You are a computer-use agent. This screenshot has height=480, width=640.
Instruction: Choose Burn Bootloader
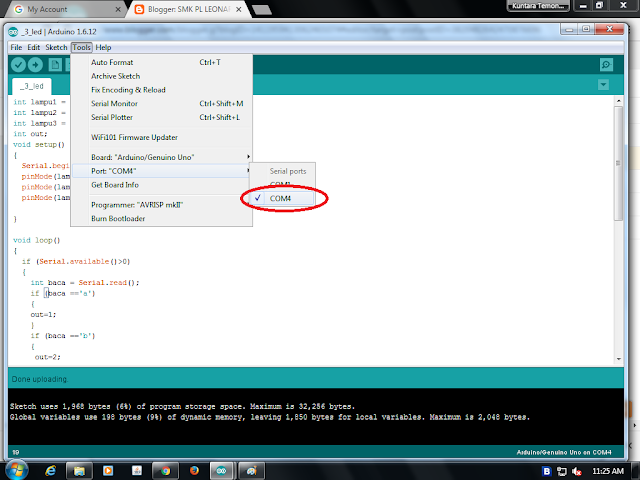162,219
